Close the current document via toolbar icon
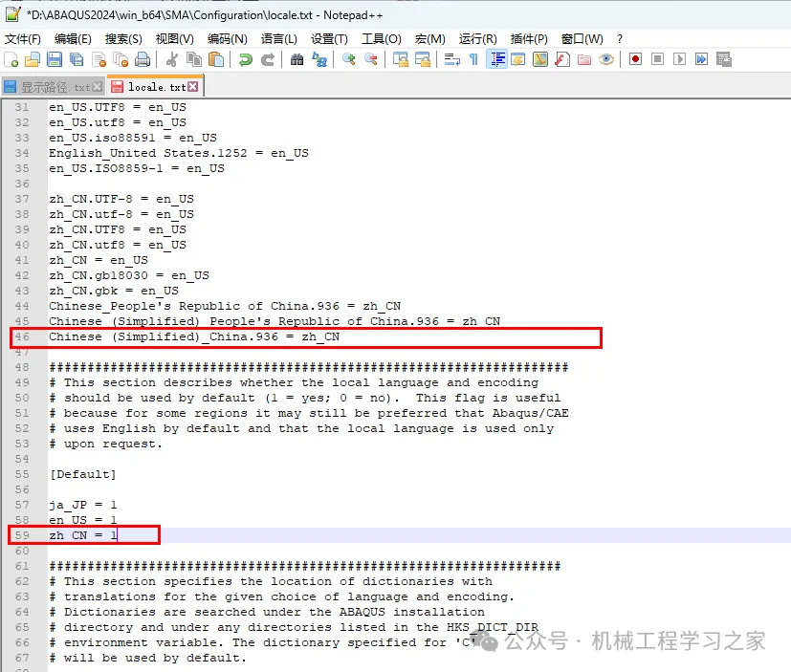The image size is (791, 672). coord(99,59)
